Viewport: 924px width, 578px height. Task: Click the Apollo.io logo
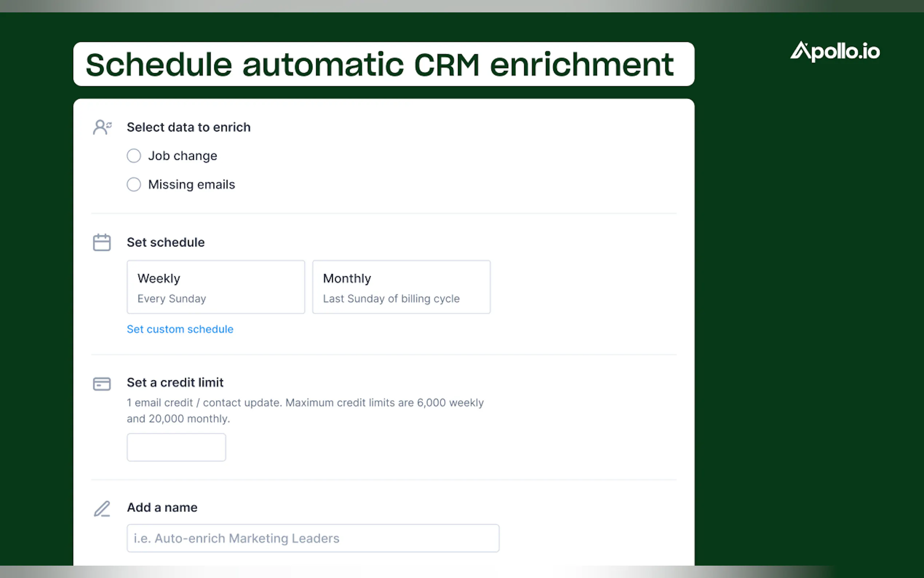point(835,52)
